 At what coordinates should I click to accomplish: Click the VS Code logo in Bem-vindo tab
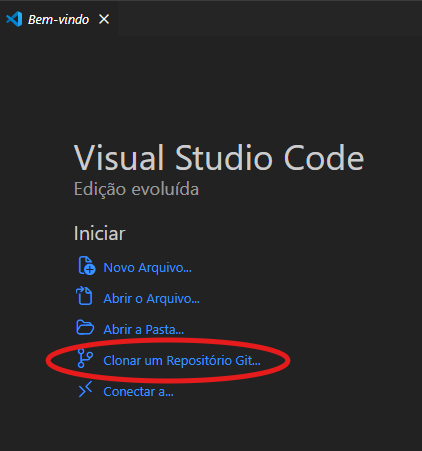14,19
